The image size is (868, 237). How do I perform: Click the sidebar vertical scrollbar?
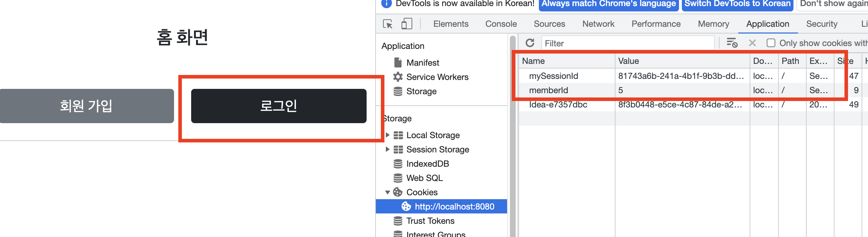pyautogui.click(x=513, y=136)
